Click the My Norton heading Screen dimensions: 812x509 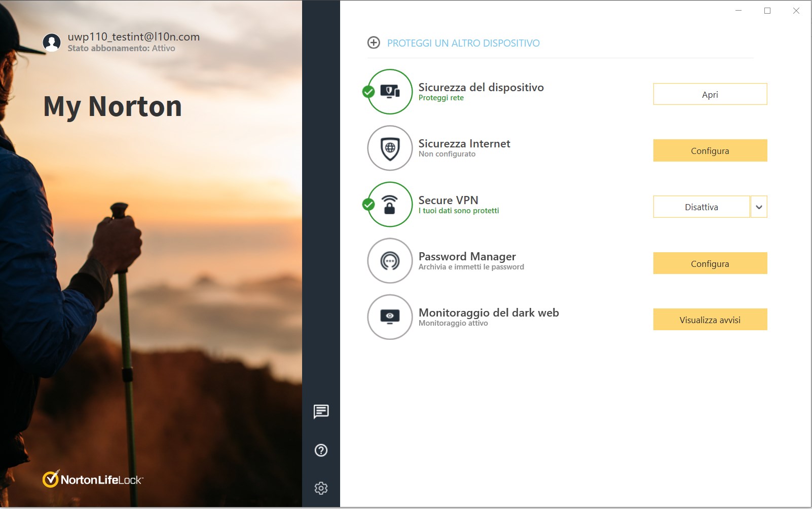coord(113,106)
